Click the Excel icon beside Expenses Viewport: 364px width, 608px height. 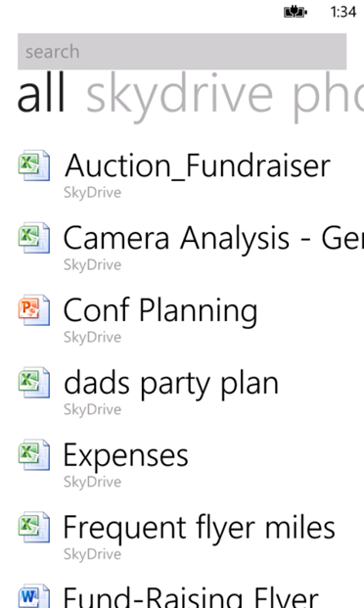point(34,455)
